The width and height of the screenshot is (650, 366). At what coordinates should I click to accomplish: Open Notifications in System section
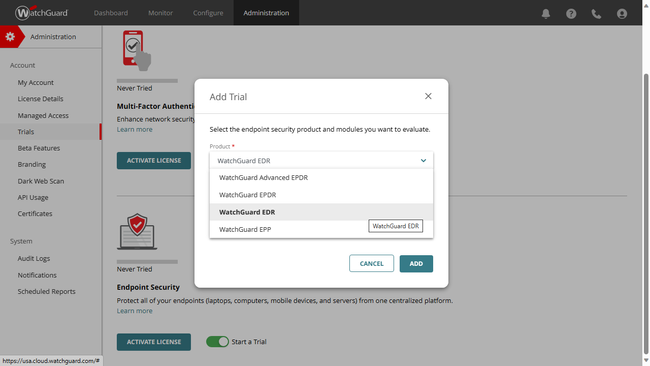pyautogui.click(x=37, y=275)
